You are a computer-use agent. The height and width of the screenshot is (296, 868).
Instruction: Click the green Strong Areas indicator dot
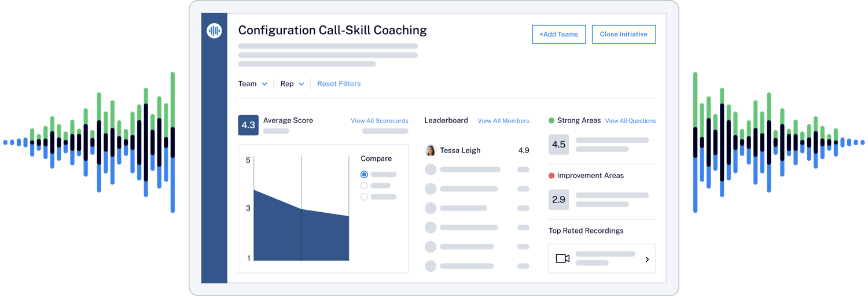(x=551, y=121)
